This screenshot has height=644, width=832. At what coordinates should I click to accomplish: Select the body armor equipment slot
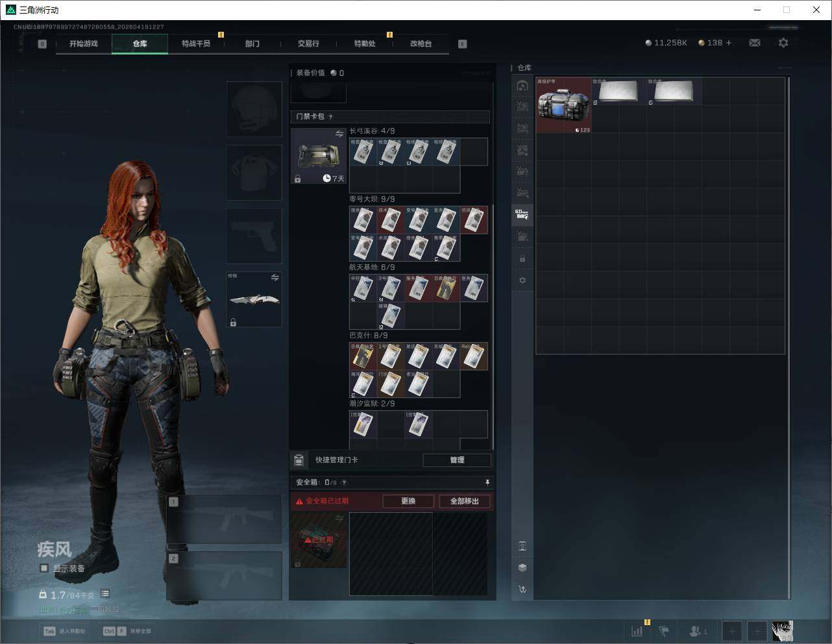pos(254,172)
